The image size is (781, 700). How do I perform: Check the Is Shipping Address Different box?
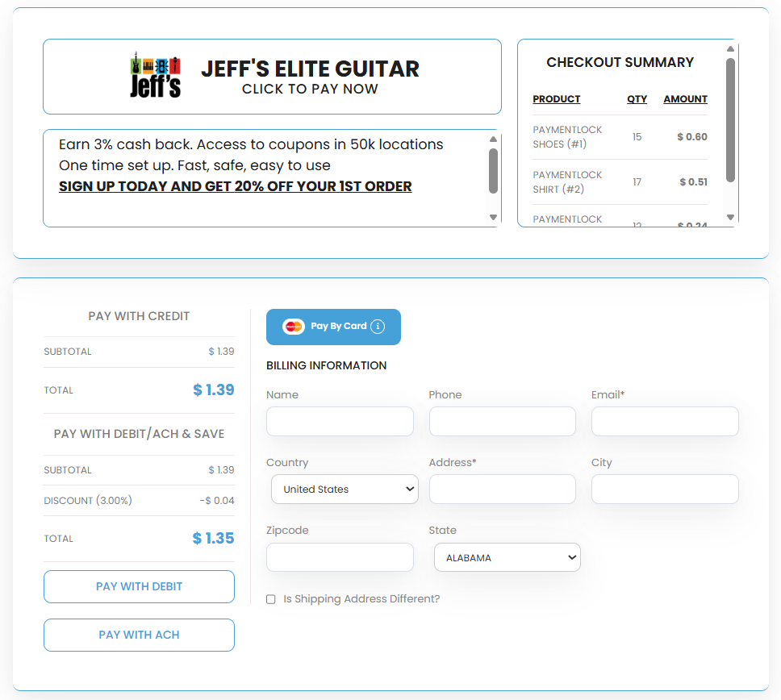(x=271, y=599)
